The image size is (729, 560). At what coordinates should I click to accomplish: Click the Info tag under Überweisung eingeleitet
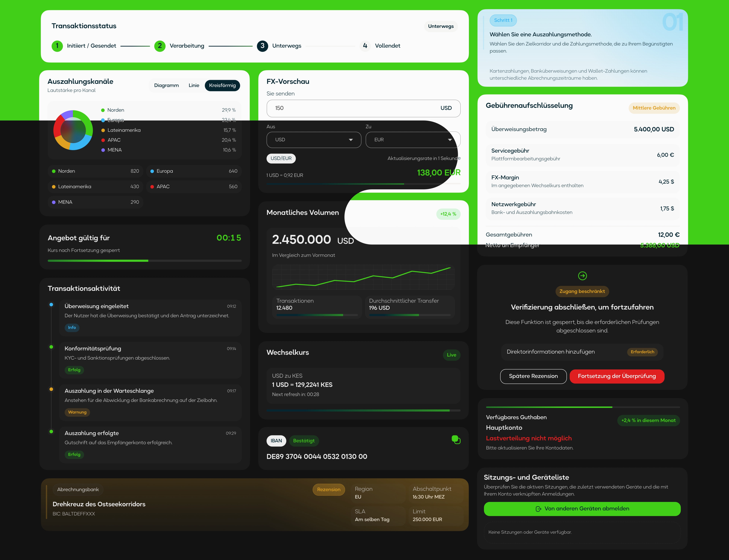coord(72,328)
